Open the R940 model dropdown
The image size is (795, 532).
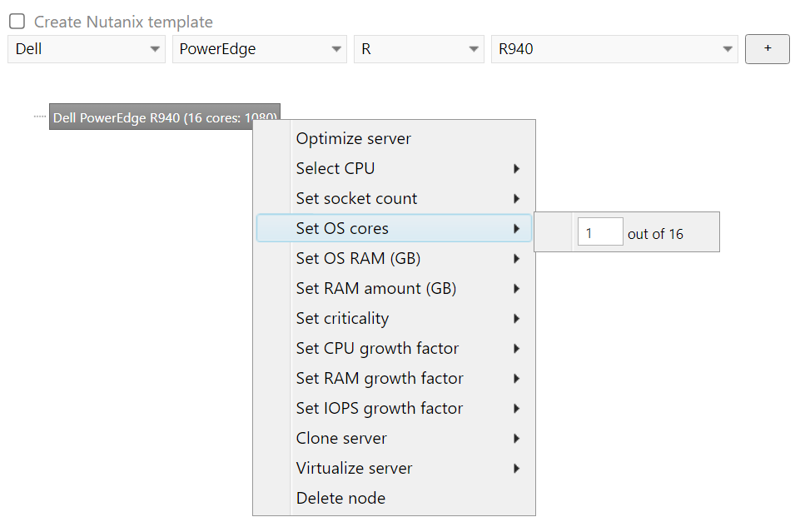coord(614,49)
